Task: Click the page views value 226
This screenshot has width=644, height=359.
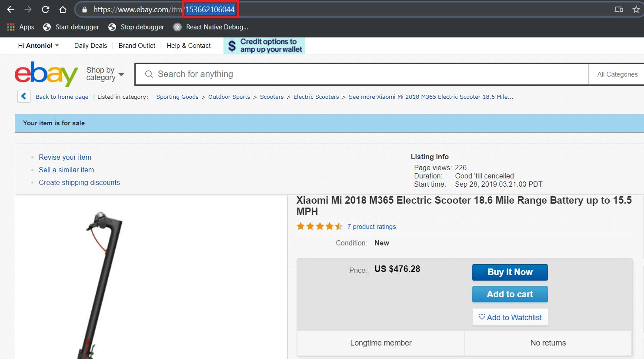Action: coord(461,168)
